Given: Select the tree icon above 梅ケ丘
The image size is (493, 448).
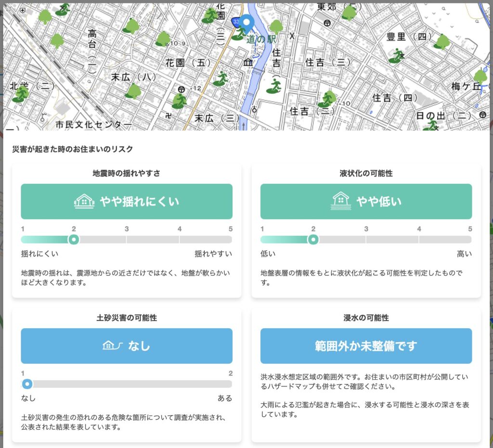Looking at the screenshot, I should 480,76.
